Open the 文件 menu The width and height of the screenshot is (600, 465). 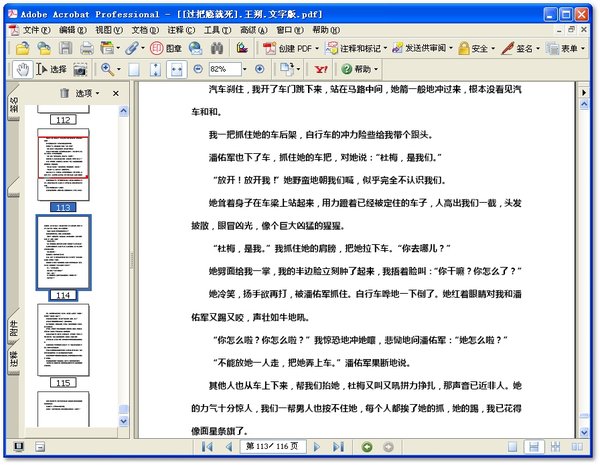click(x=36, y=30)
